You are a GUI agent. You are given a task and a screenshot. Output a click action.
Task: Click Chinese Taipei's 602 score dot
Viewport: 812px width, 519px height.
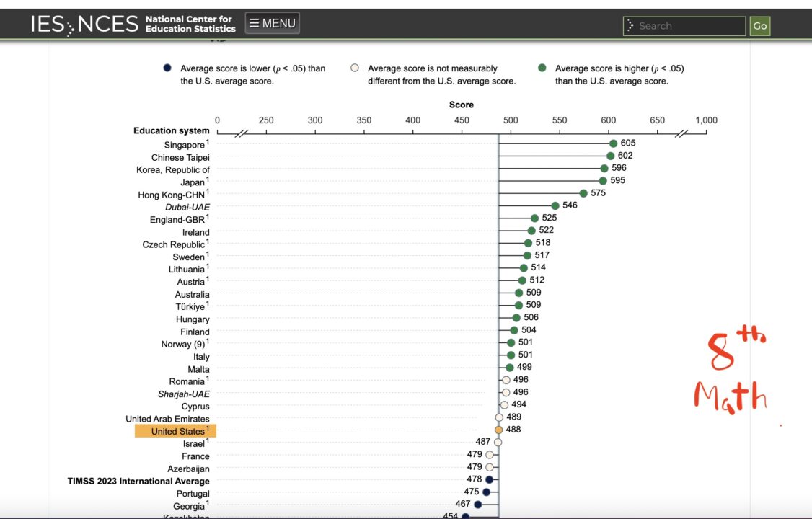pyautogui.click(x=610, y=156)
